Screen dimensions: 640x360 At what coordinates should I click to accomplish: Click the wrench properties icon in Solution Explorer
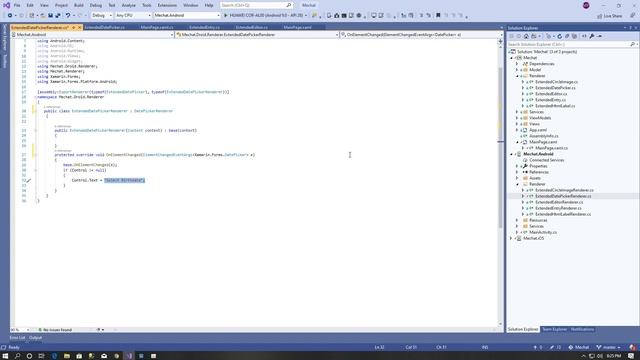[591, 36]
